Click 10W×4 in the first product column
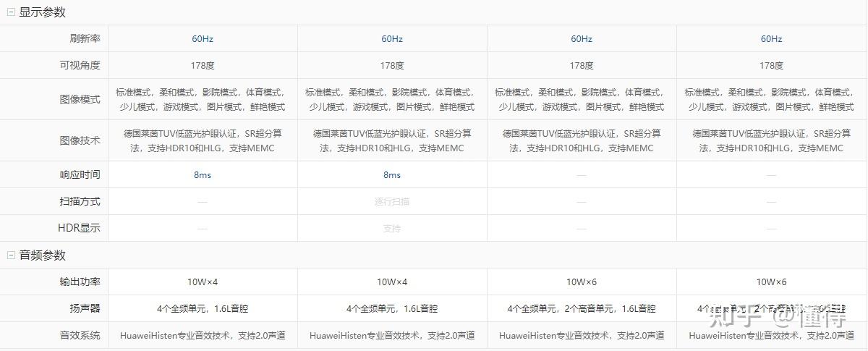Screen dimensions: 868x351 click(203, 282)
